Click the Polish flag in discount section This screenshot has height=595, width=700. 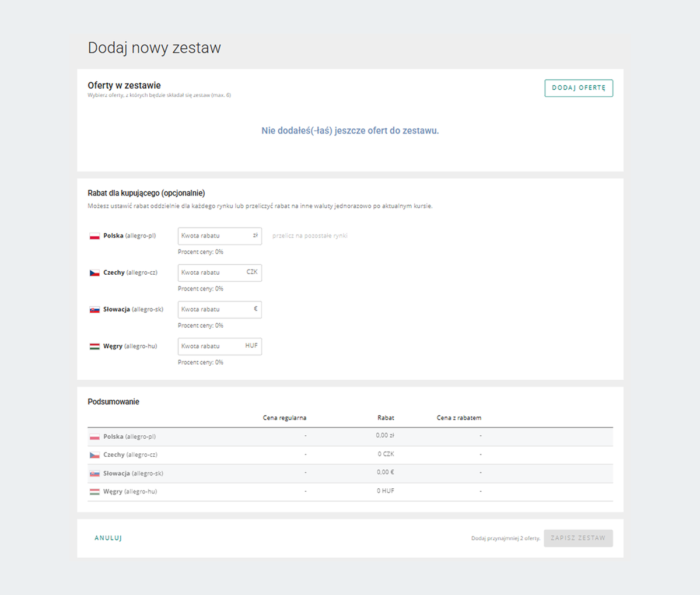[x=94, y=236]
